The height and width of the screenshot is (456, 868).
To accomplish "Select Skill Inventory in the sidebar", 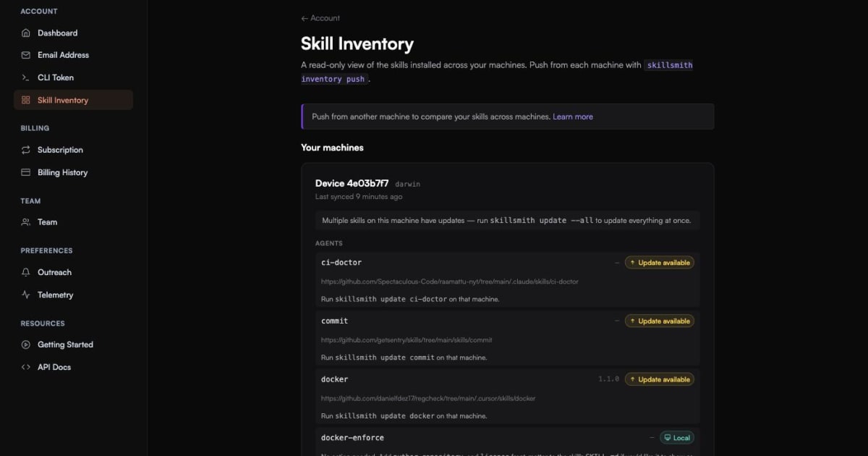I will click(73, 100).
